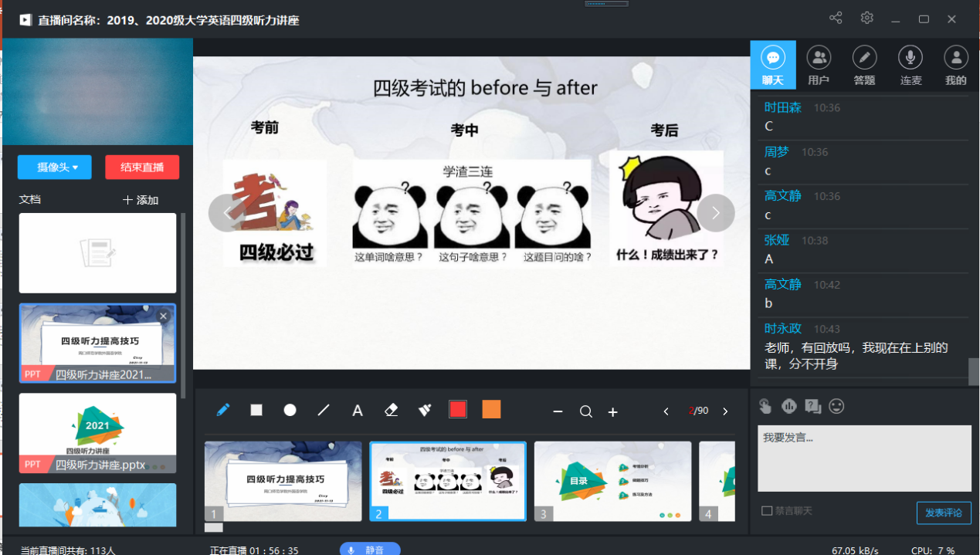Open the 摄像头 camera dropdown

[55, 167]
